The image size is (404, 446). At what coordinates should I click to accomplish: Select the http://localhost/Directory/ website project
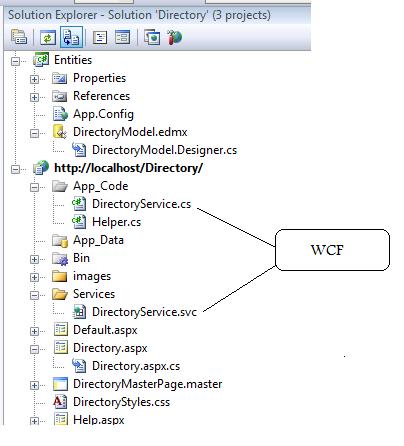pos(128,168)
